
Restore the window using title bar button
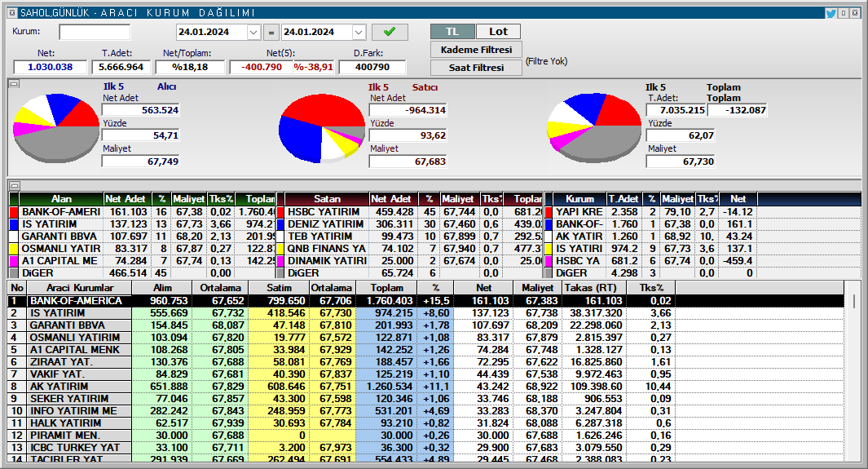click(844, 13)
